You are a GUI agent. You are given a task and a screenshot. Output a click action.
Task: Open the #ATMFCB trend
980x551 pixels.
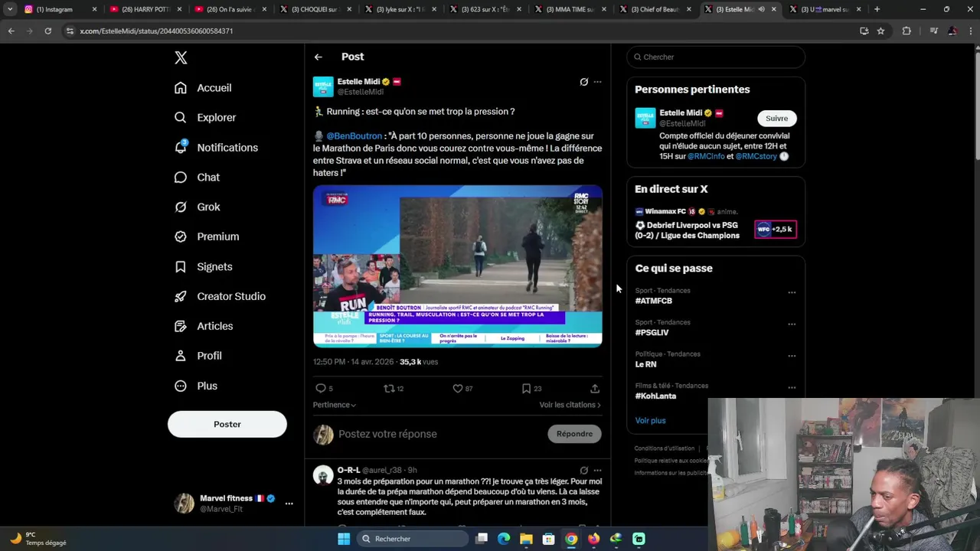[x=653, y=302]
